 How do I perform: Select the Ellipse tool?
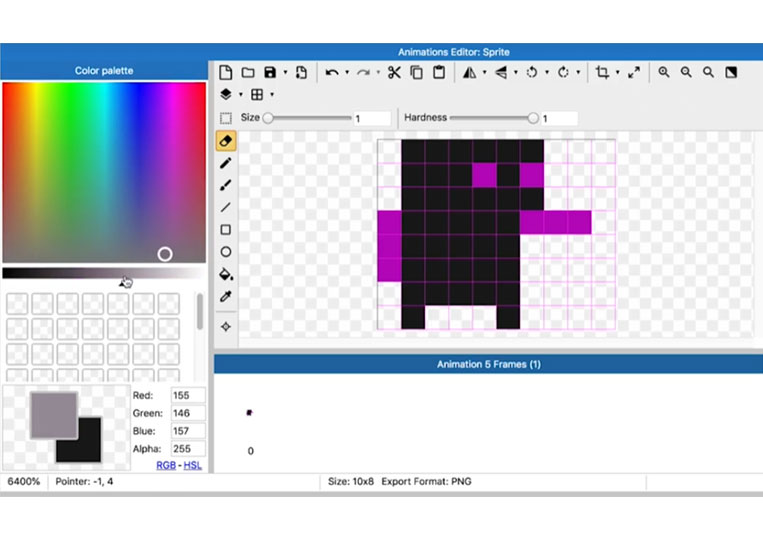tap(226, 252)
